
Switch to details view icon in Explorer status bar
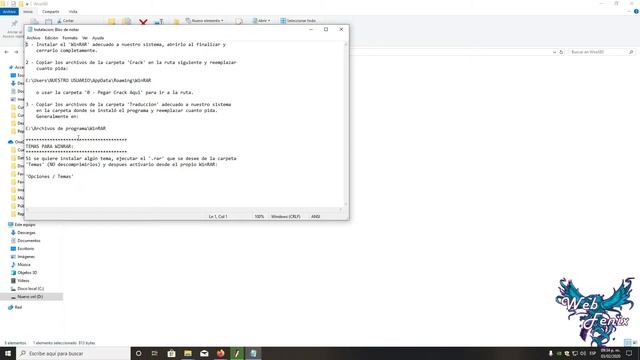click(627, 342)
